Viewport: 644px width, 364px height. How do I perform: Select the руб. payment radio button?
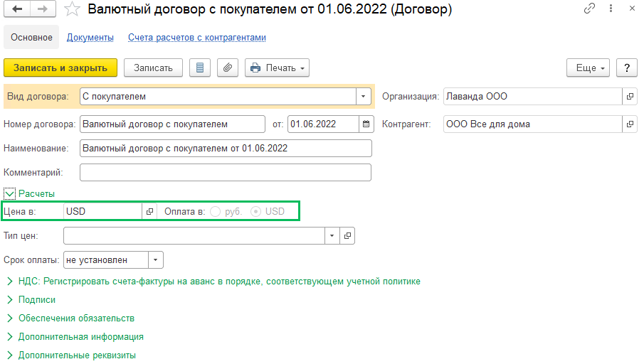215,211
